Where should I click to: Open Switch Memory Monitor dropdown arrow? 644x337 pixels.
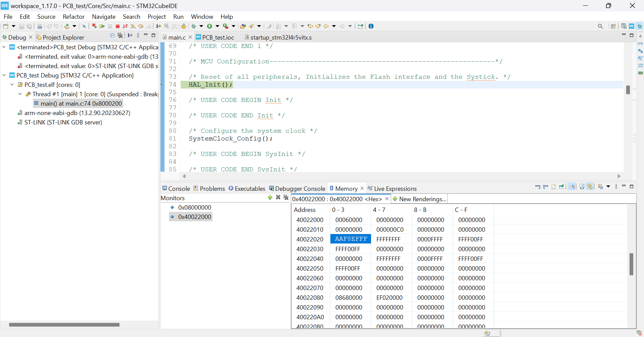(x=608, y=187)
